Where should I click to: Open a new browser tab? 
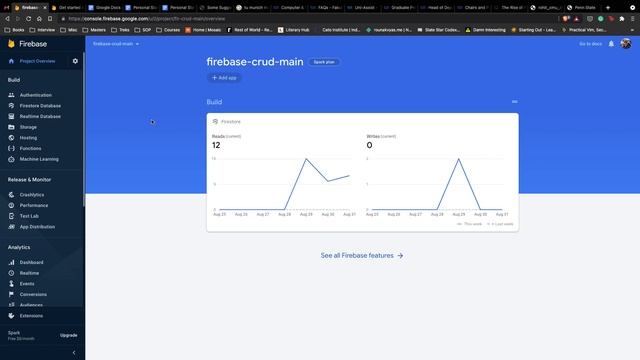tap(608, 7)
